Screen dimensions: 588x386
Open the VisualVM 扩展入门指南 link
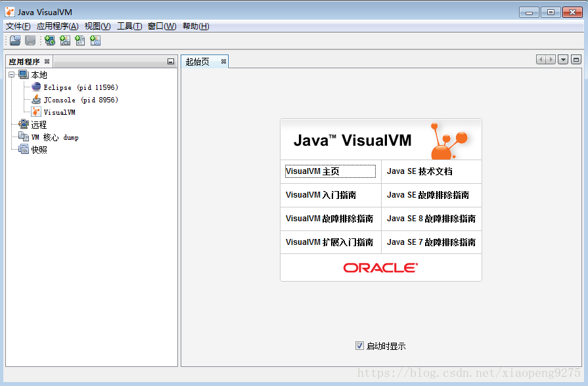pos(330,242)
